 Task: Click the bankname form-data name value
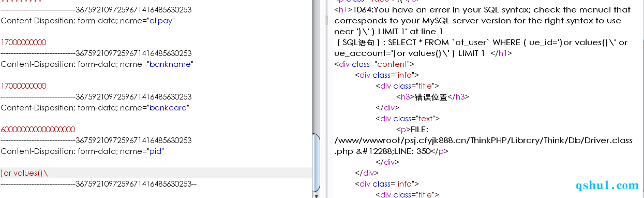click(171, 64)
